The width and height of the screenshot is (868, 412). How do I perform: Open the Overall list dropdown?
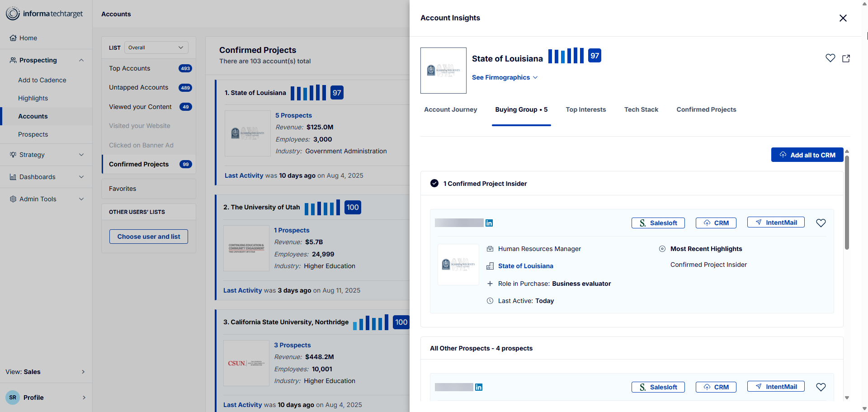click(156, 47)
